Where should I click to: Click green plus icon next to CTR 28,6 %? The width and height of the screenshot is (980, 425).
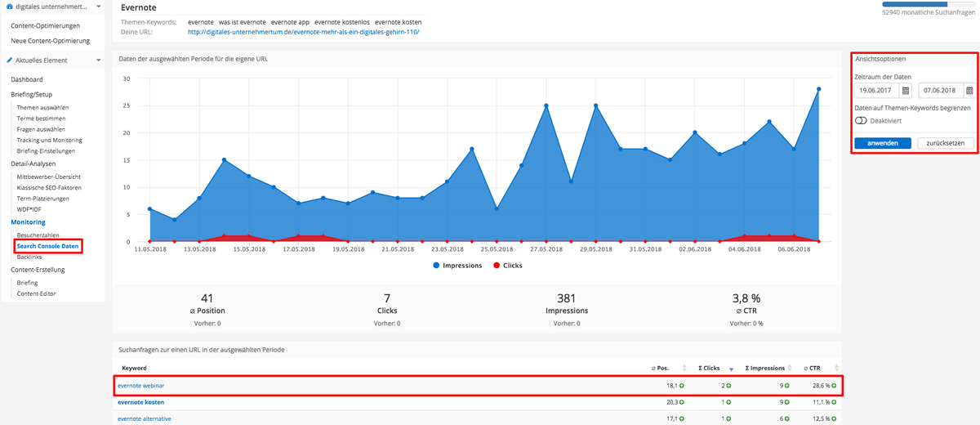pos(835,386)
